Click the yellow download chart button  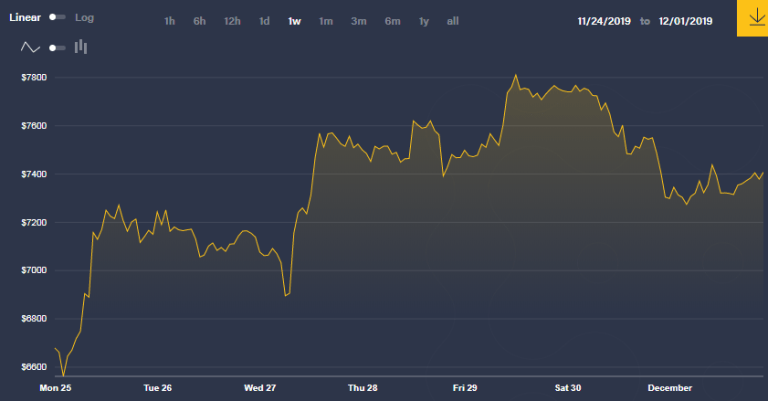coord(753,18)
